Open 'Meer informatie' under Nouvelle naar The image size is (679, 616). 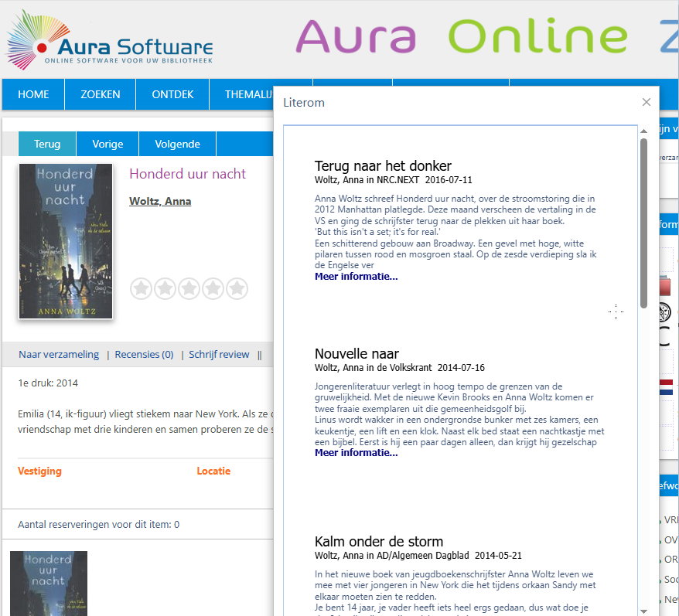tap(356, 452)
